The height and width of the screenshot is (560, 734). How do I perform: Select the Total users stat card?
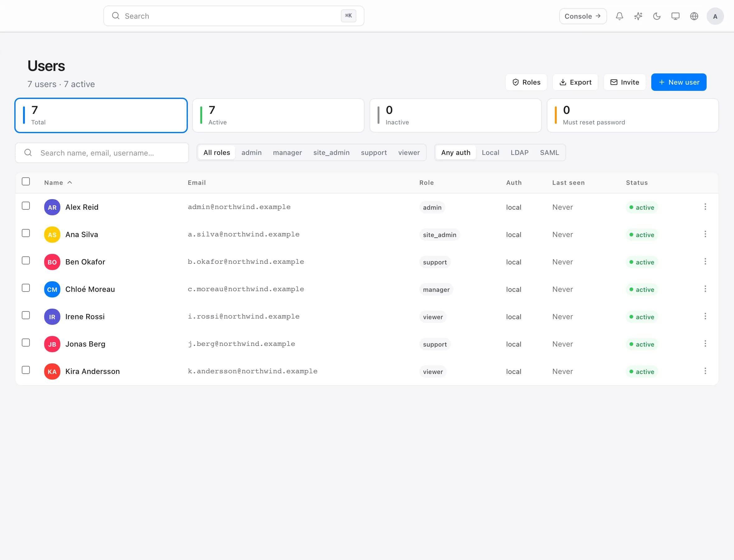[101, 115]
